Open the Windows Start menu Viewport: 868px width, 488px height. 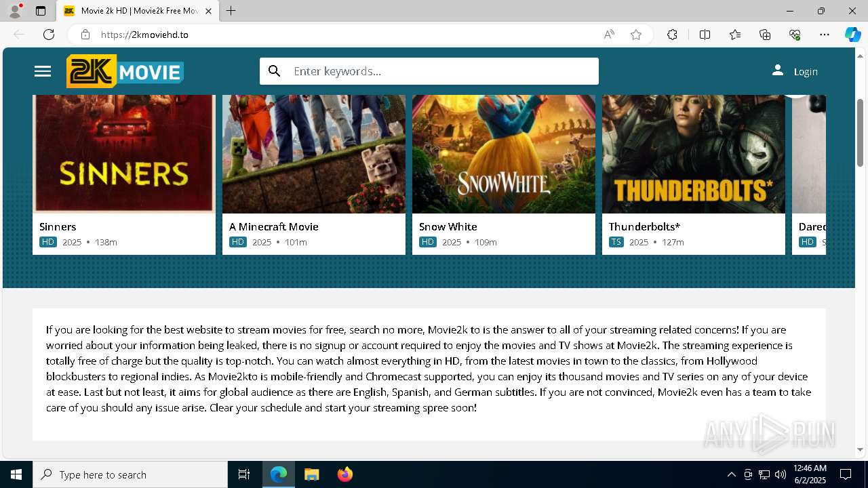[x=16, y=474]
